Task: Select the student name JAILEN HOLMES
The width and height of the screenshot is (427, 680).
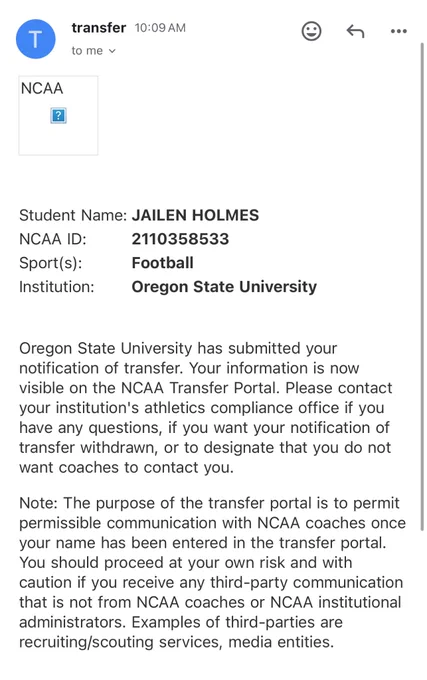Action: pos(195,215)
